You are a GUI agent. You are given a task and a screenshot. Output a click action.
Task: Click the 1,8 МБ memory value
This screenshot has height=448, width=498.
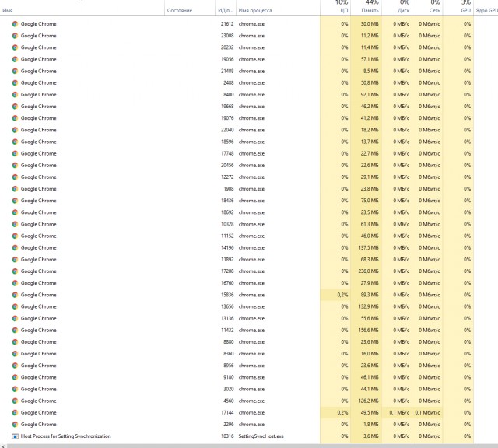[x=371, y=424]
